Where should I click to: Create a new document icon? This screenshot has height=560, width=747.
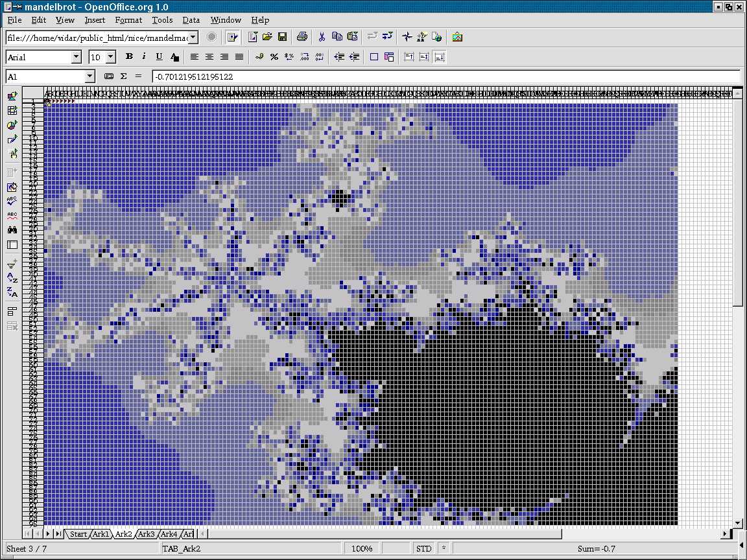coord(253,37)
